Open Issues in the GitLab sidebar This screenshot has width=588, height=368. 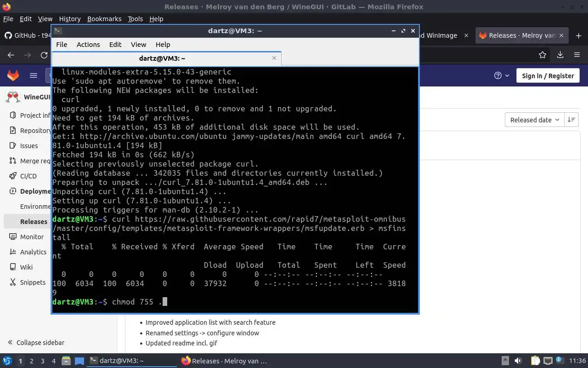click(30, 146)
